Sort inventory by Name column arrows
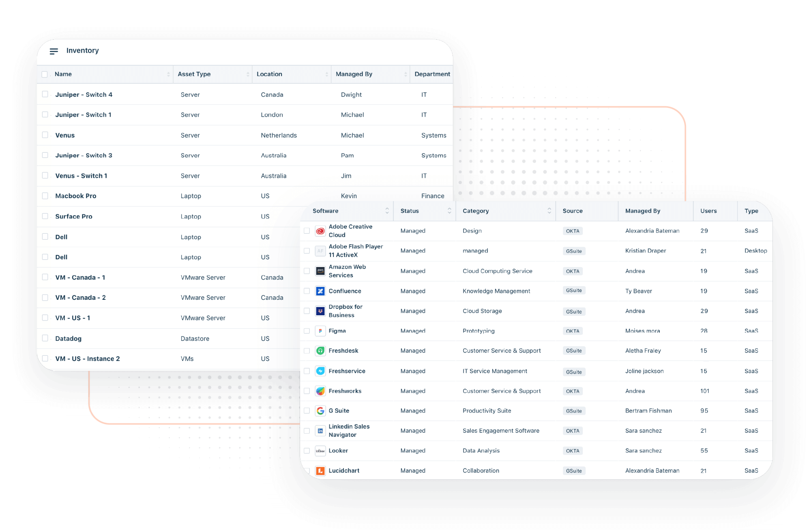 (168, 74)
